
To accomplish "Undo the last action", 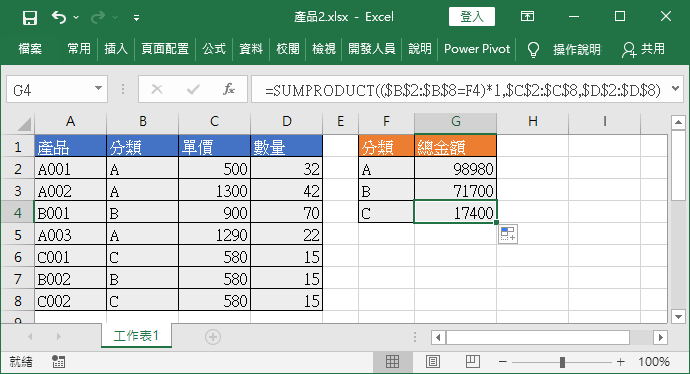I will tap(59, 18).
